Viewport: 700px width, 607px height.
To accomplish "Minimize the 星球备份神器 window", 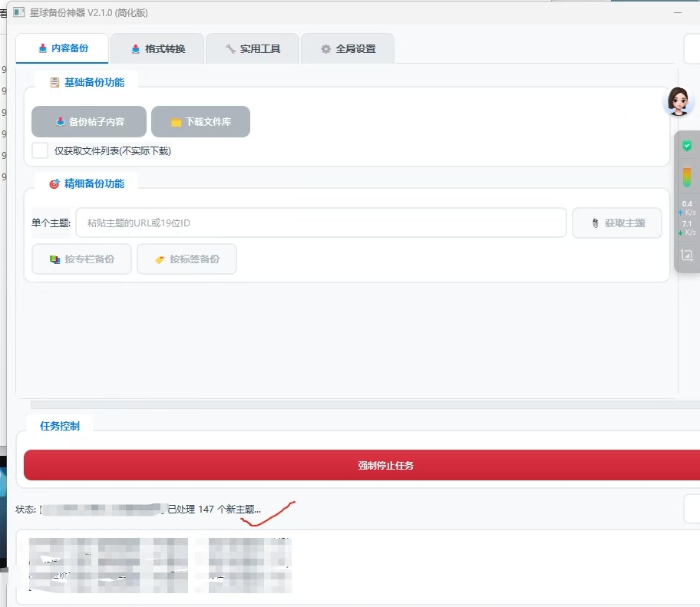I will (677, 12).
